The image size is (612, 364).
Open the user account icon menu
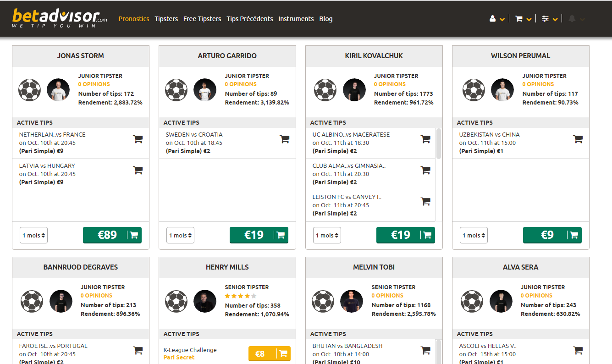(x=497, y=19)
